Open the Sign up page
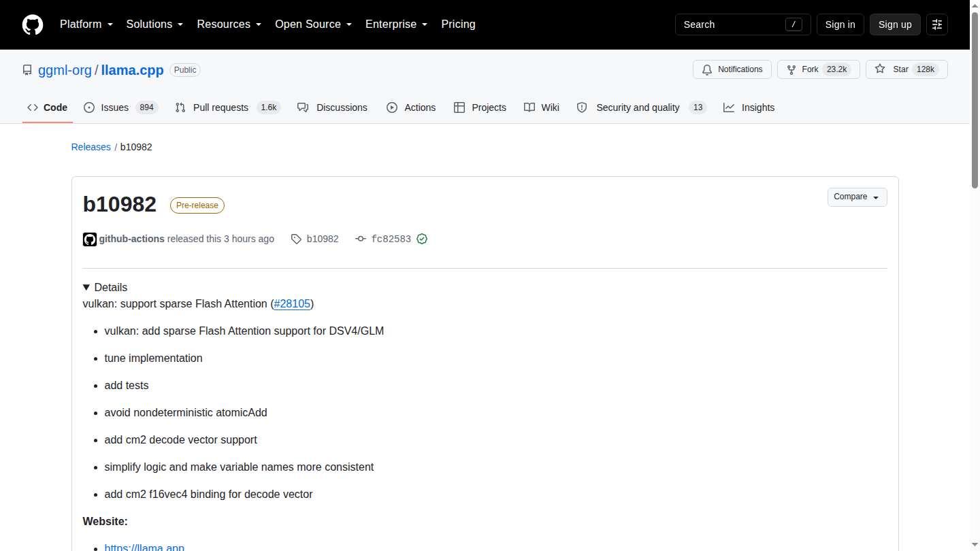This screenshot has height=551, width=980. (895, 24)
